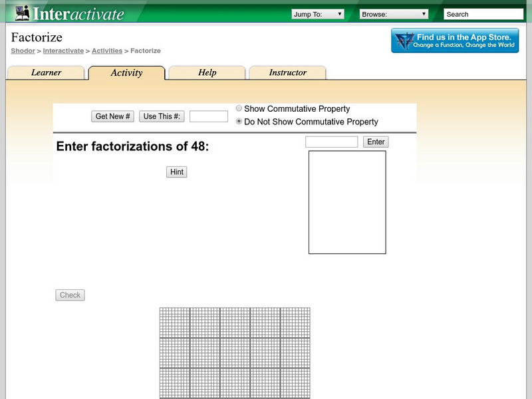Open the Jump To dropdown
Image resolution: width=532 pixels, height=399 pixels.
pyautogui.click(x=318, y=14)
